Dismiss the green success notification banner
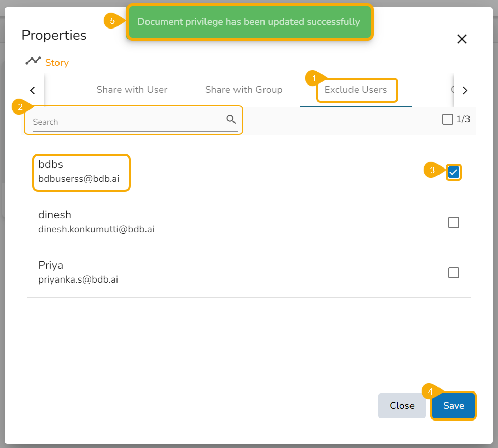 [249, 22]
